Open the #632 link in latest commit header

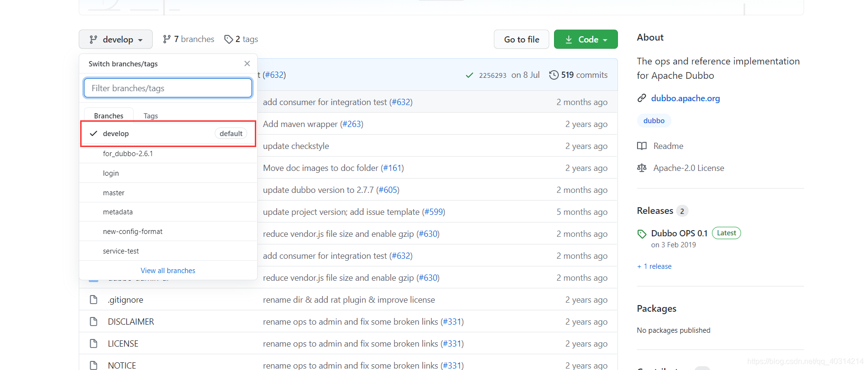pyautogui.click(x=274, y=75)
